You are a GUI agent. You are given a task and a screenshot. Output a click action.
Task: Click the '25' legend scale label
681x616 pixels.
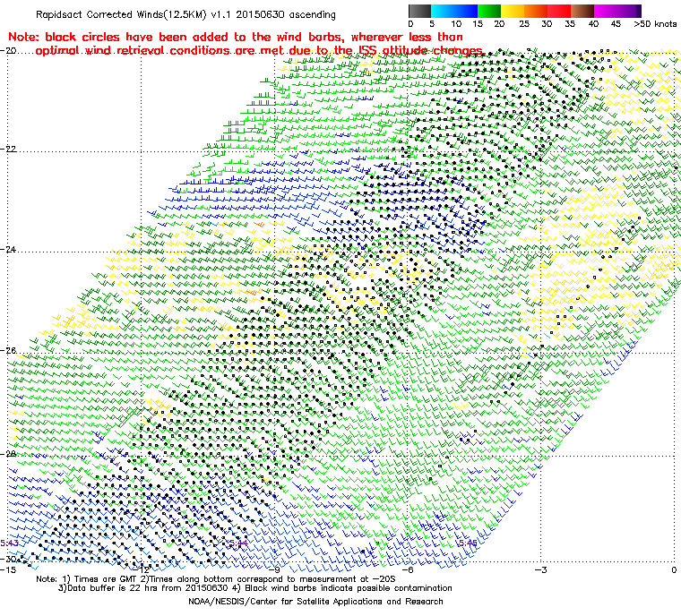[x=524, y=24]
